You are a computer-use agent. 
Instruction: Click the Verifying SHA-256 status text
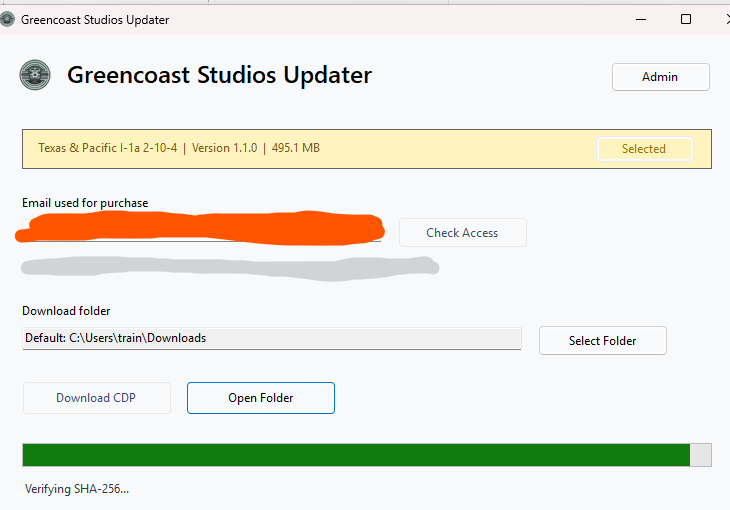(77, 489)
